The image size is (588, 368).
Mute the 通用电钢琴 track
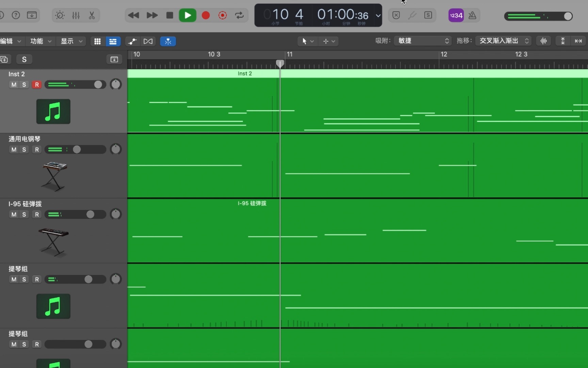(x=14, y=150)
